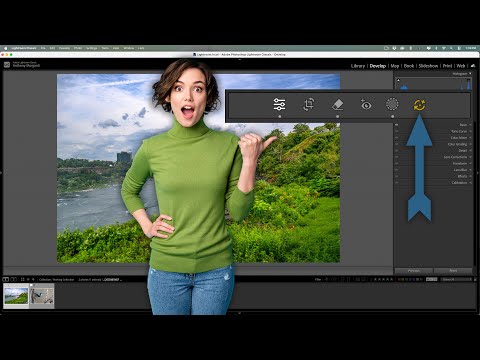This screenshot has height=360, width=480.
Task: Activate the Red Eye correction tool
Action: pos(366,105)
